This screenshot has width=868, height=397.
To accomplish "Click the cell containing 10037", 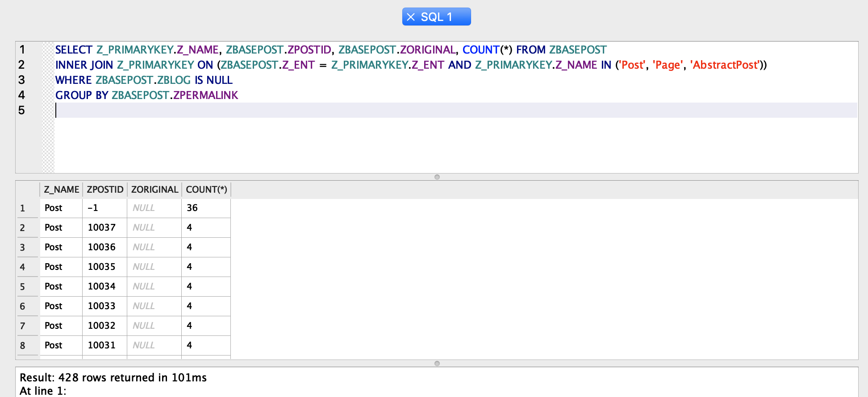I will (x=105, y=227).
